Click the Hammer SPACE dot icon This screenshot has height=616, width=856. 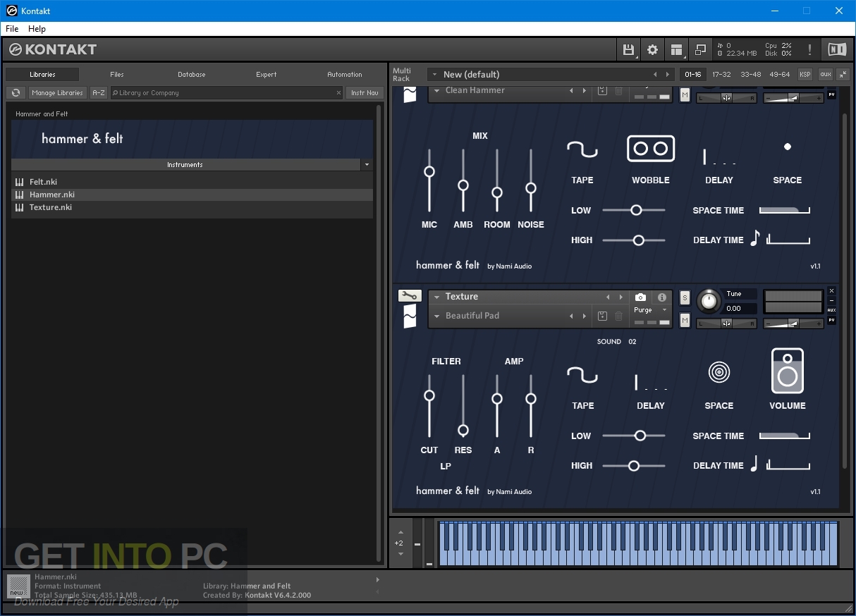(x=788, y=147)
